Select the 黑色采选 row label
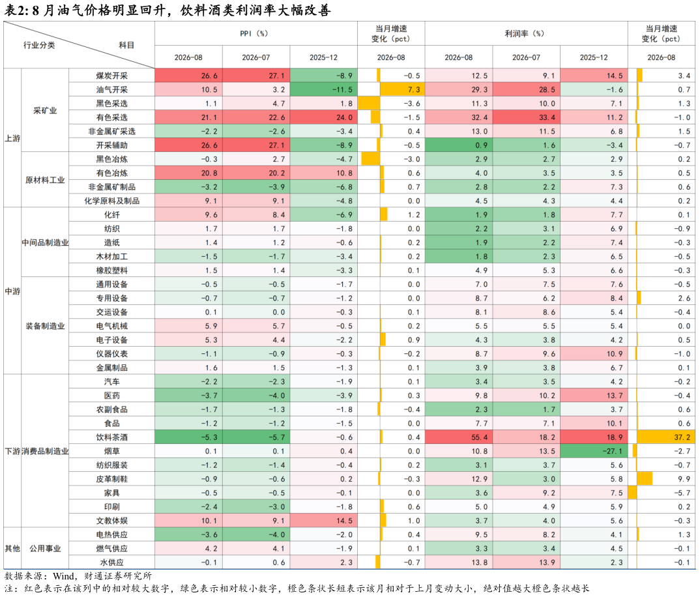The height and width of the screenshot is (597, 700). (x=112, y=103)
